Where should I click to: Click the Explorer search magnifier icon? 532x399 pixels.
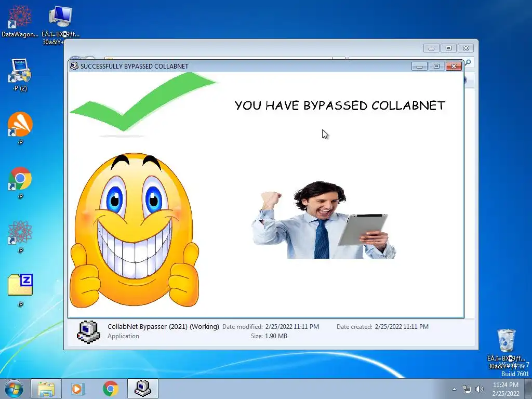(468, 62)
